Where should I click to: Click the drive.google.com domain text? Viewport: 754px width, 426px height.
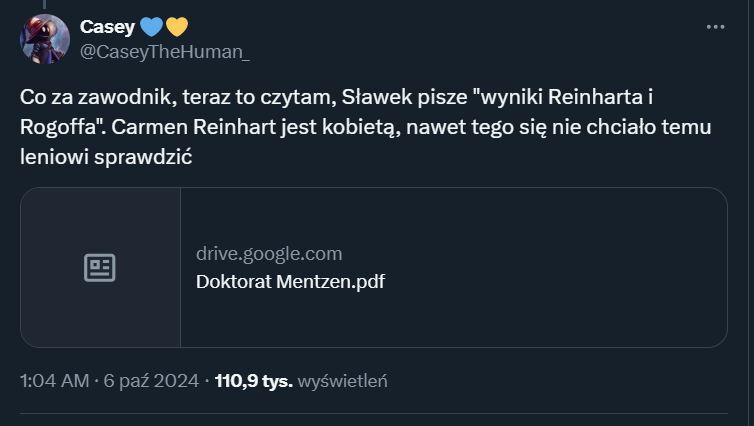(x=269, y=254)
